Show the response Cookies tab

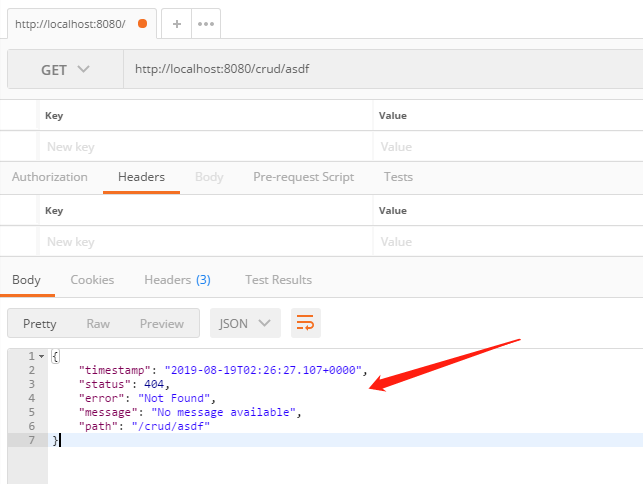[92, 280]
